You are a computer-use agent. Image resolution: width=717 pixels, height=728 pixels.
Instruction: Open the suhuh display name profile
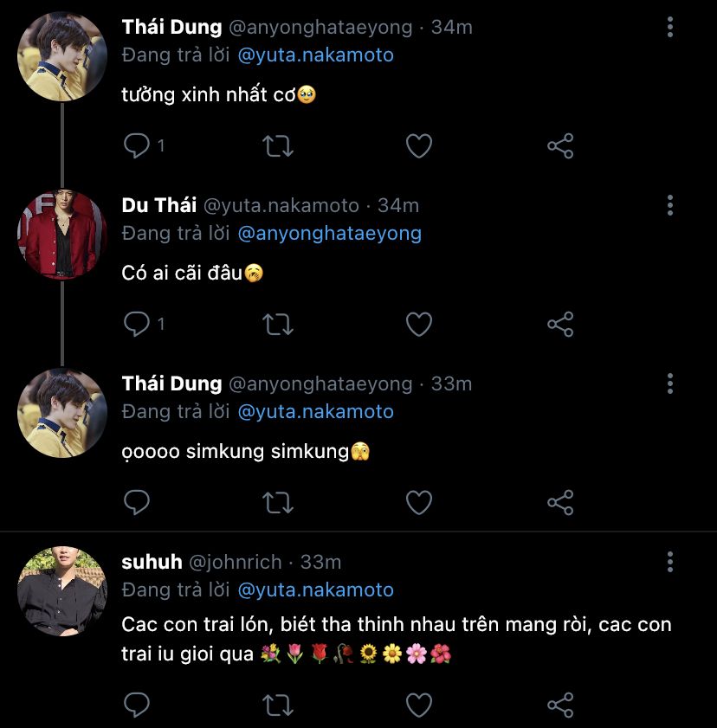tap(152, 563)
